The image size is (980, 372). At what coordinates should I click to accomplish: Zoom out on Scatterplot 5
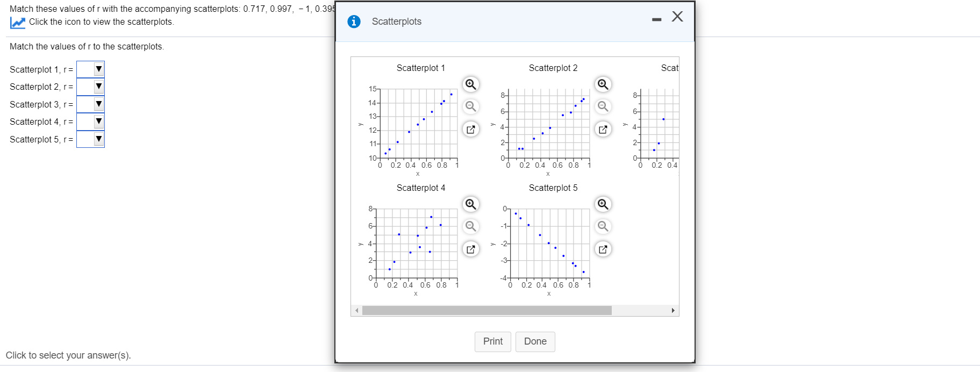[603, 226]
